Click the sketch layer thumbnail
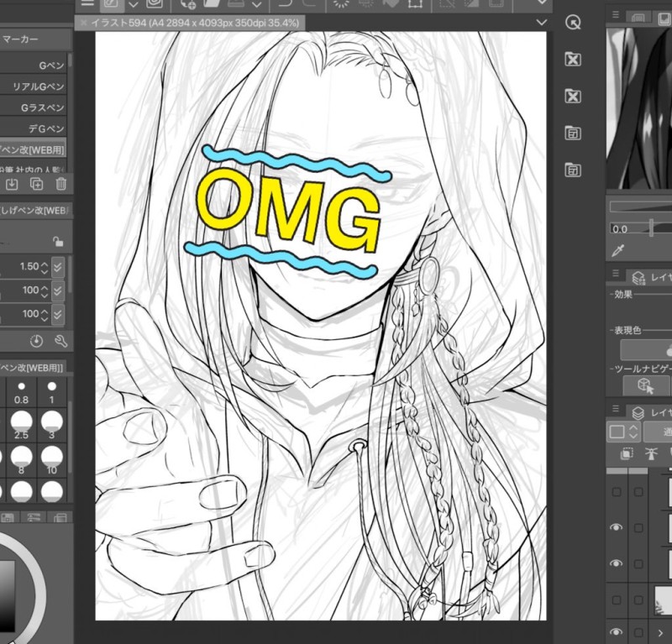672x644 pixels. click(664, 599)
